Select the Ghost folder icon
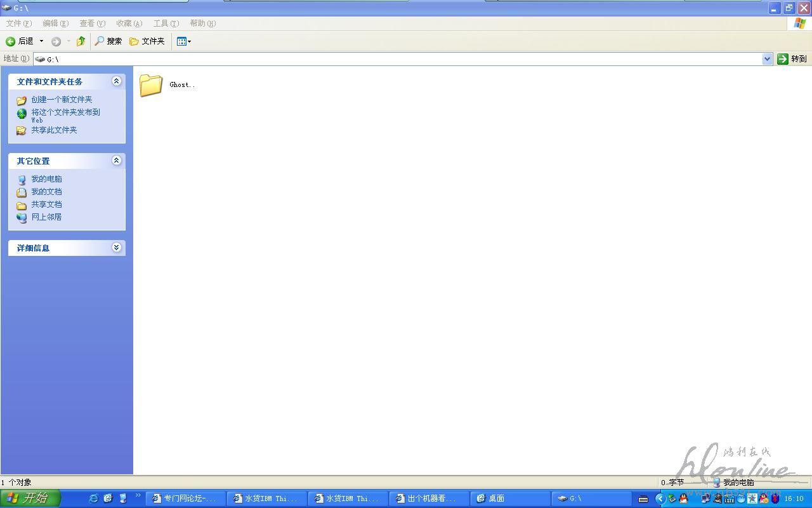 click(x=151, y=85)
